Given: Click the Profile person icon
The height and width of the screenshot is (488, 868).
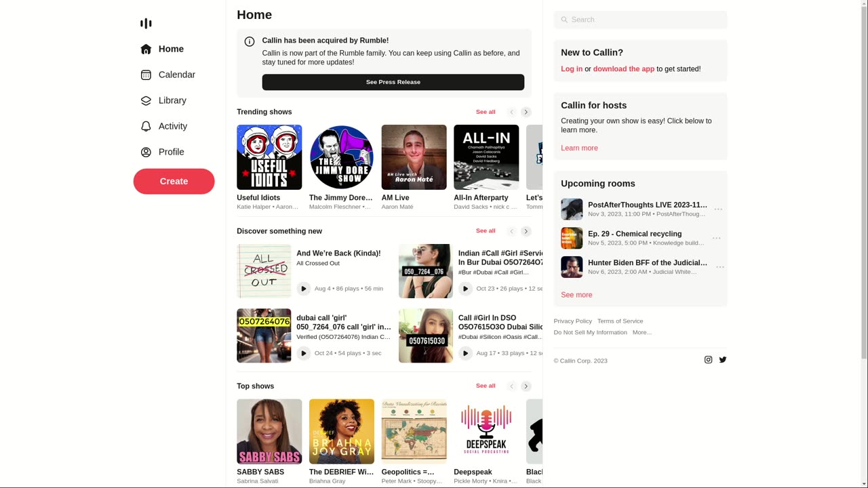Looking at the screenshot, I should coord(146,152).
